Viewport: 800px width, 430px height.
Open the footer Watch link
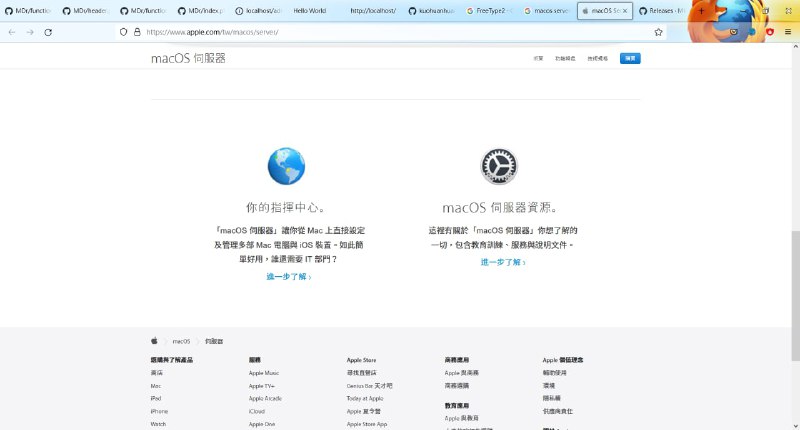click(x=158, y=424)
